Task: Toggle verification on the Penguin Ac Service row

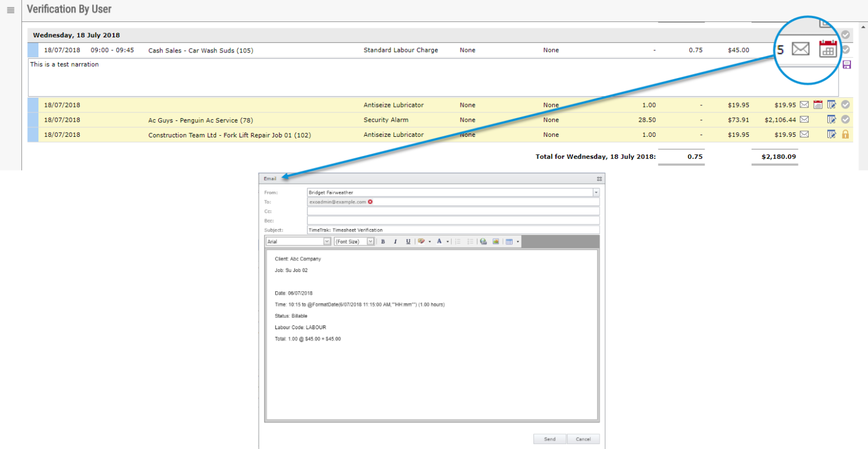Action: point(845,119)
